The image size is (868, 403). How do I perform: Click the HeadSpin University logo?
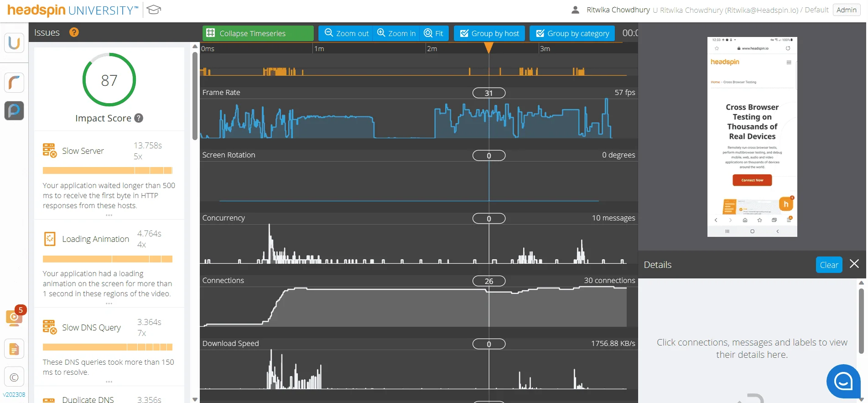pyautogui.click(x=73, y=10)
